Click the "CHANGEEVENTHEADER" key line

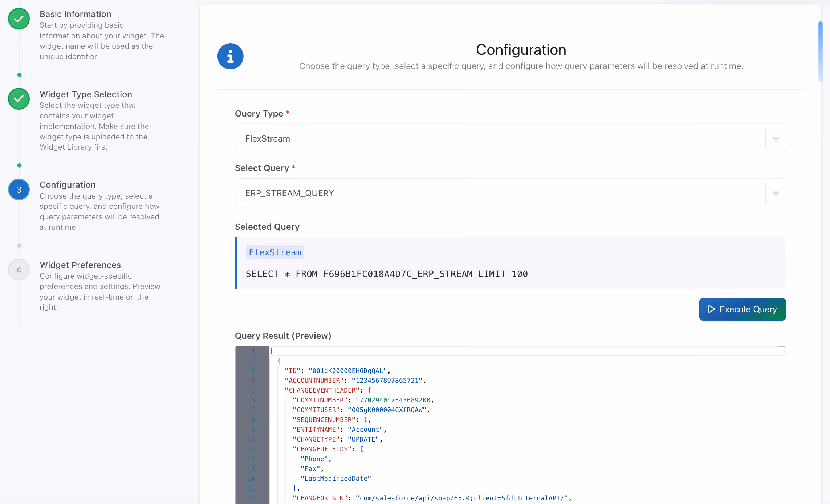coord(328,390)
